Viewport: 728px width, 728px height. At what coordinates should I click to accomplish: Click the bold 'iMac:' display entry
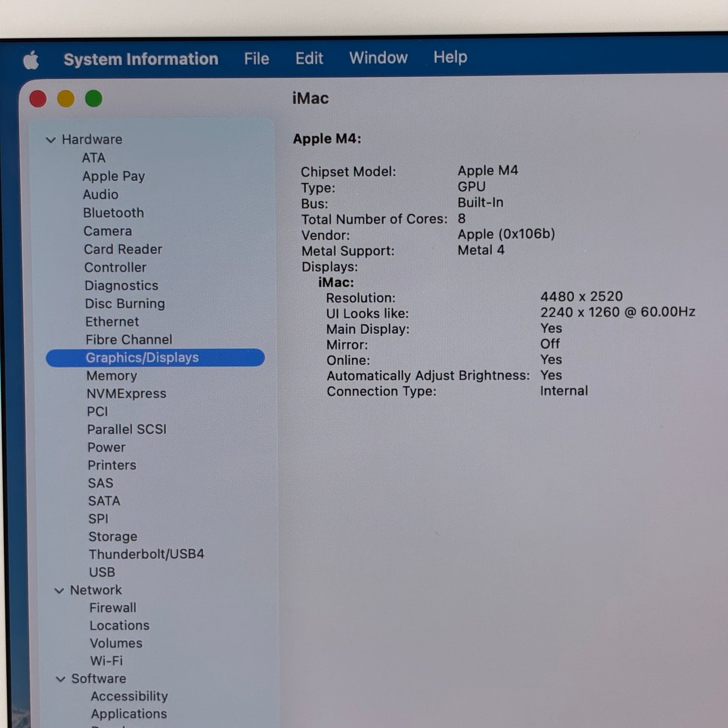pos(336,282)
